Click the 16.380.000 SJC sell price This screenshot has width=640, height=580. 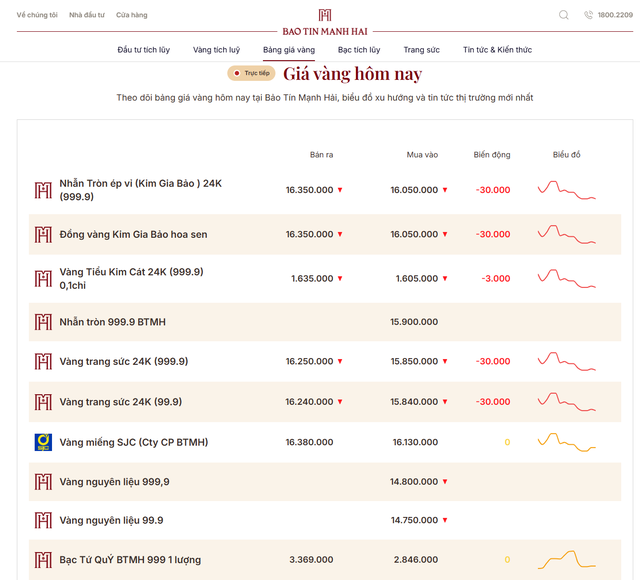click(309, 442)
